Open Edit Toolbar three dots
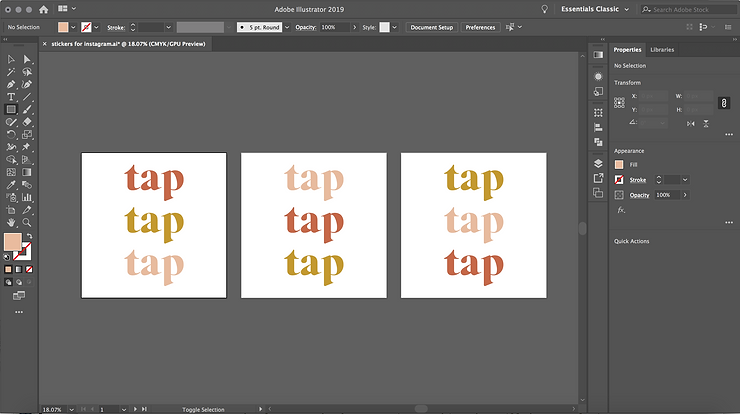740x414 pixels. [x=19, y=312]
